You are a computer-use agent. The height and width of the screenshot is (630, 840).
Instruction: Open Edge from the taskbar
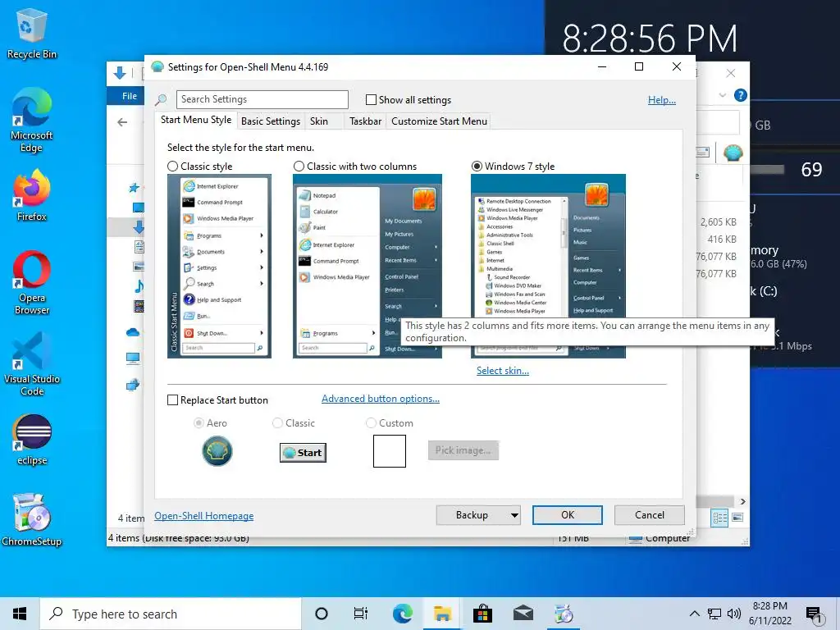[x=402, y=614]
